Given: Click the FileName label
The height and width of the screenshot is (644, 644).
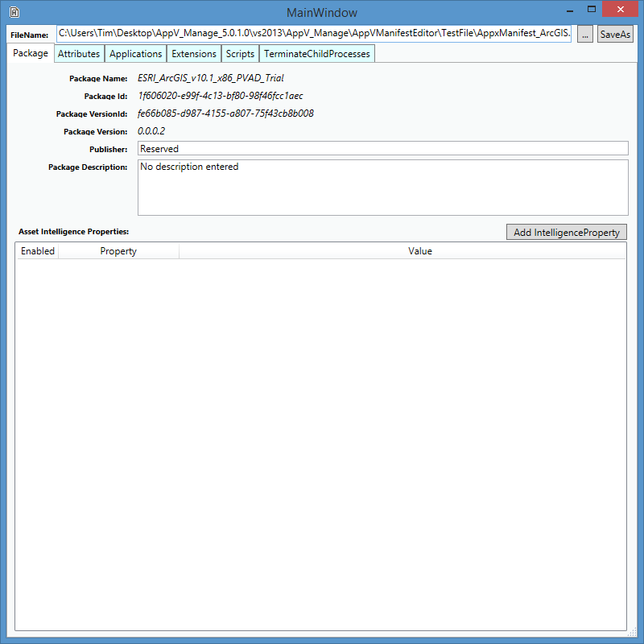Looking at the screenshot, I should (x=29, y=35).
